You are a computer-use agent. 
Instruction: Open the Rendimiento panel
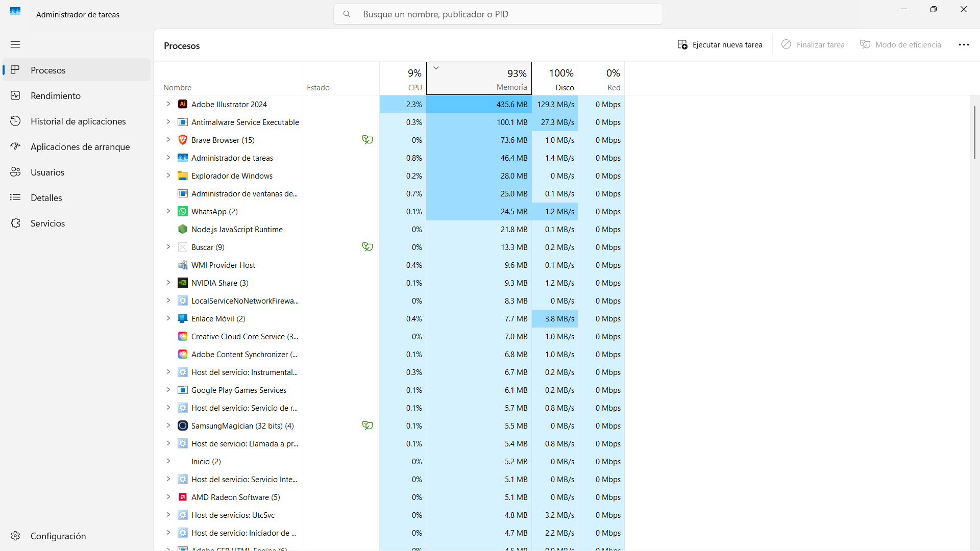click(x=55, y=95)
